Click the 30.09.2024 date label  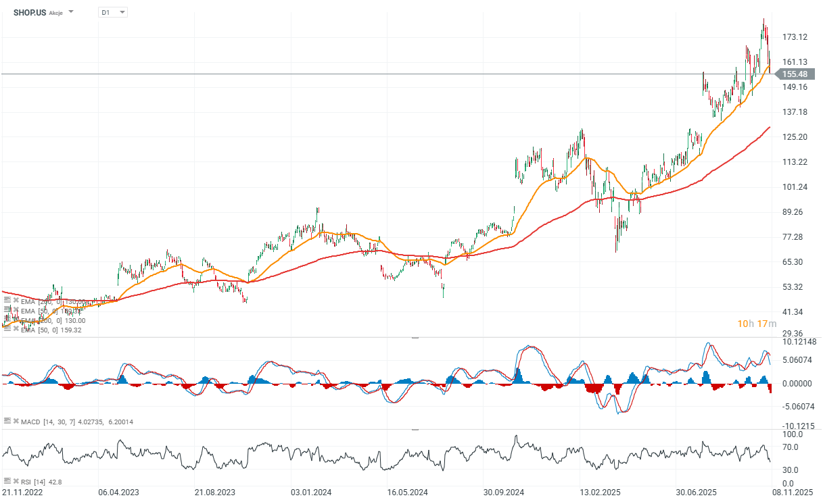point(504,493)
